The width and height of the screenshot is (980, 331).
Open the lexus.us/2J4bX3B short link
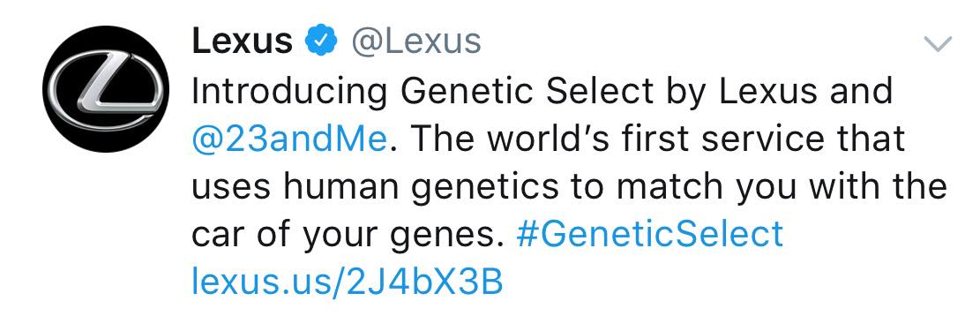tap(348, 281)
